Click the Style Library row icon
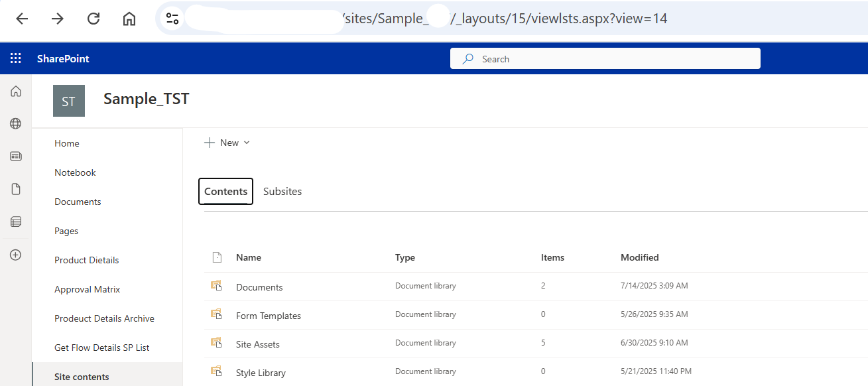 point(216,371)
